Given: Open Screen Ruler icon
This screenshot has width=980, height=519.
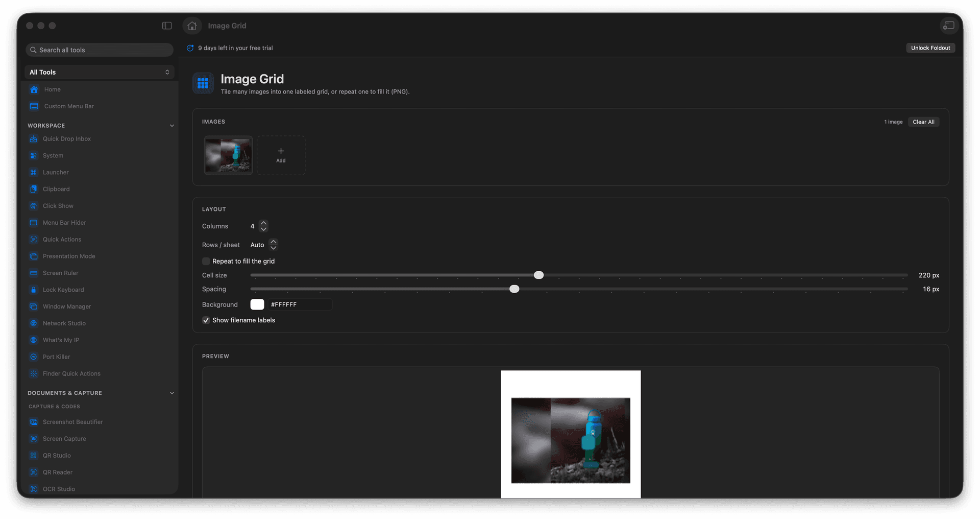Looking at the screenshot, I should tap(34, 273).
